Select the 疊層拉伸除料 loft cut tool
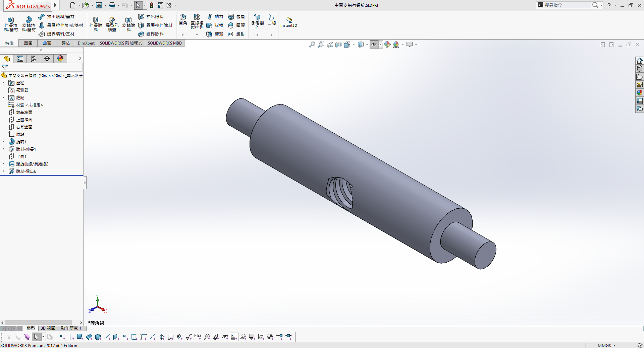This screenshot has height=348, width=644. (155, 25)
